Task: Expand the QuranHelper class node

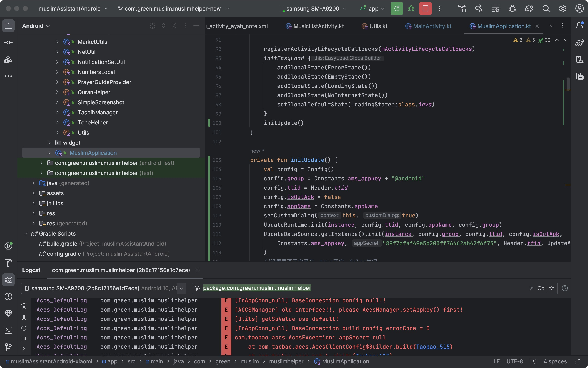Action: pyautogui.click(x=57, y=92)
